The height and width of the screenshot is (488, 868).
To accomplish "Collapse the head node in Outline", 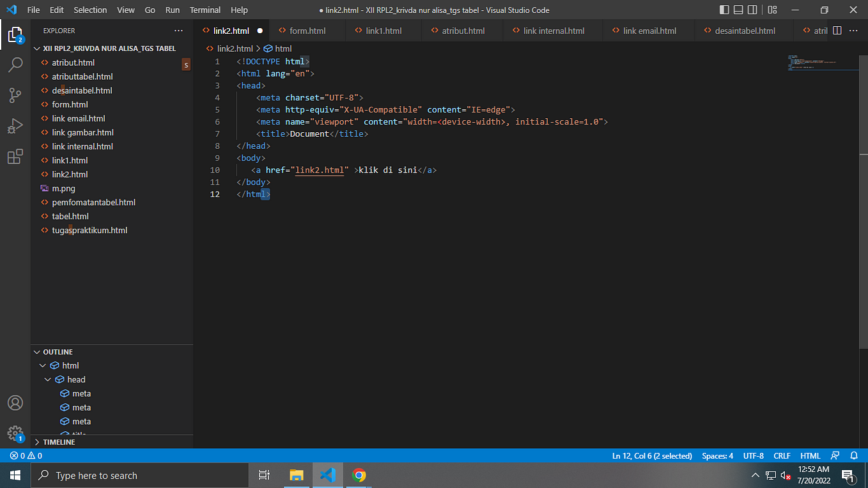I will click(x=48, y=379).
